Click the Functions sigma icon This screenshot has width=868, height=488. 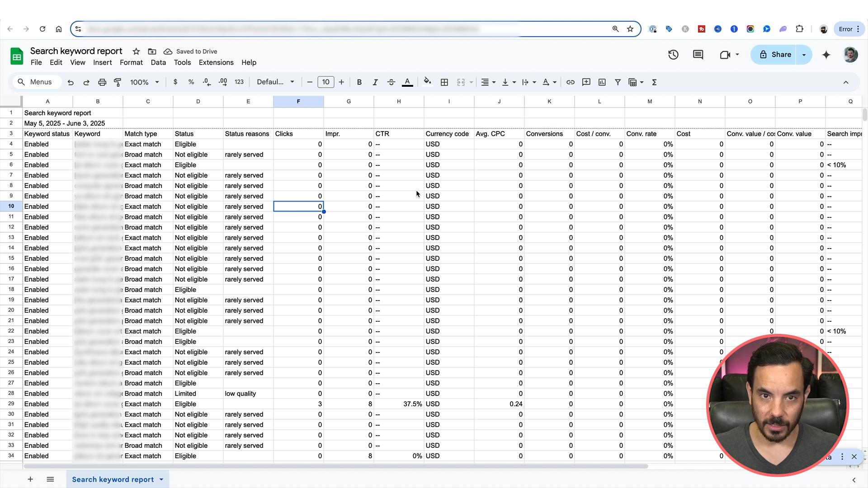[x=654, y=82]
